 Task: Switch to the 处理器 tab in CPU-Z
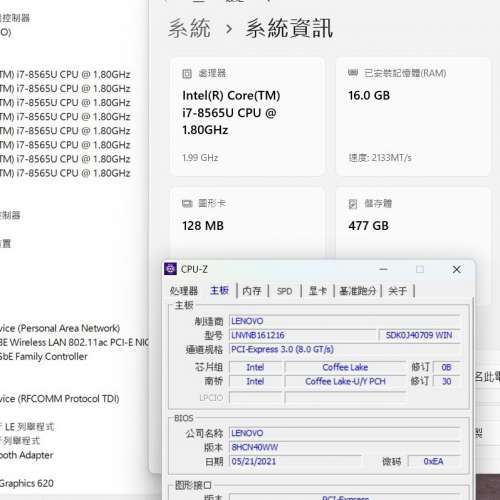coord(184,291)
